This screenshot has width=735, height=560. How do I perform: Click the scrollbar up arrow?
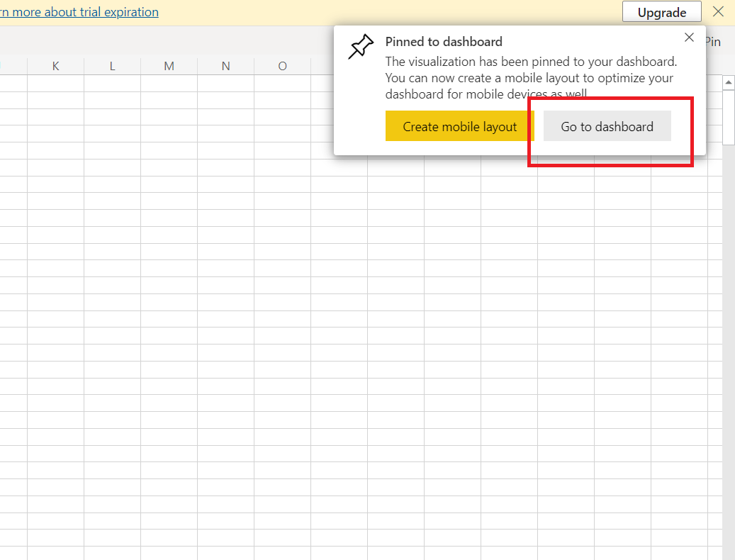tap(729, 82)
